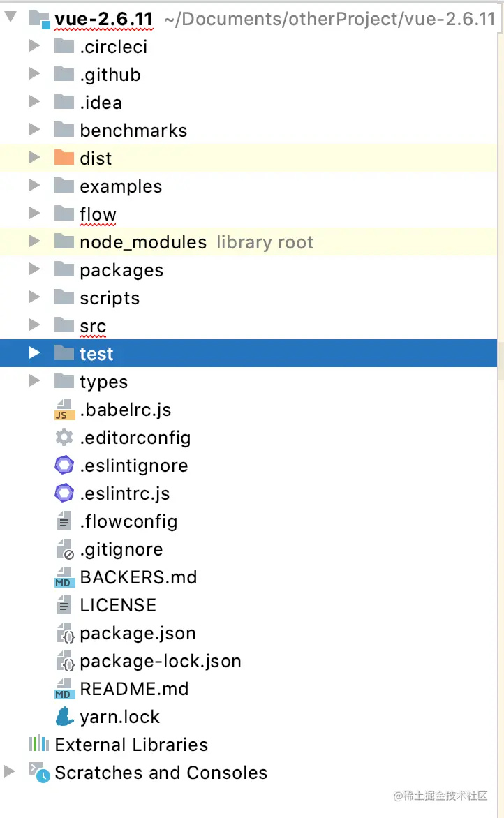504x818 pixels.
Task: Click the BACKERS.md markdown file icon
Action: pyautogui.click(x=64, y=577)
